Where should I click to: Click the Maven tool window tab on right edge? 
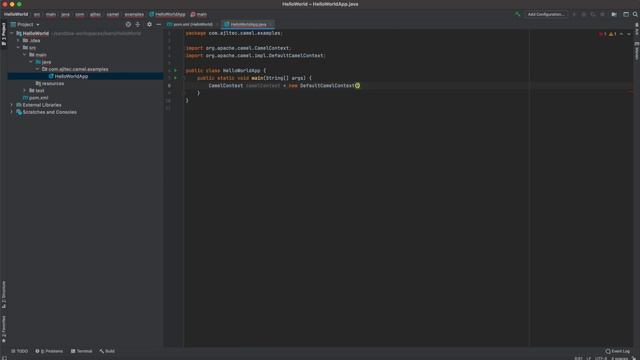tap(636, 51)
